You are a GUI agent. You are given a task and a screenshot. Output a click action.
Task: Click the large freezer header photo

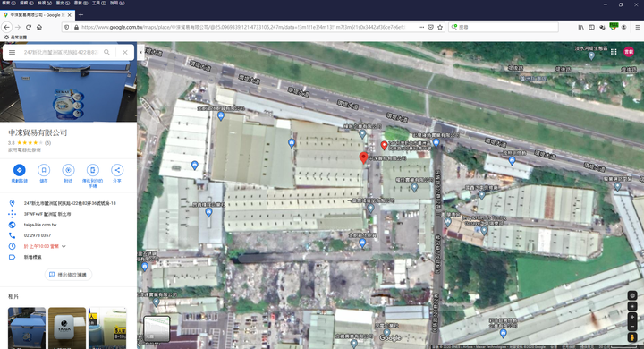(x=68, y=91)
